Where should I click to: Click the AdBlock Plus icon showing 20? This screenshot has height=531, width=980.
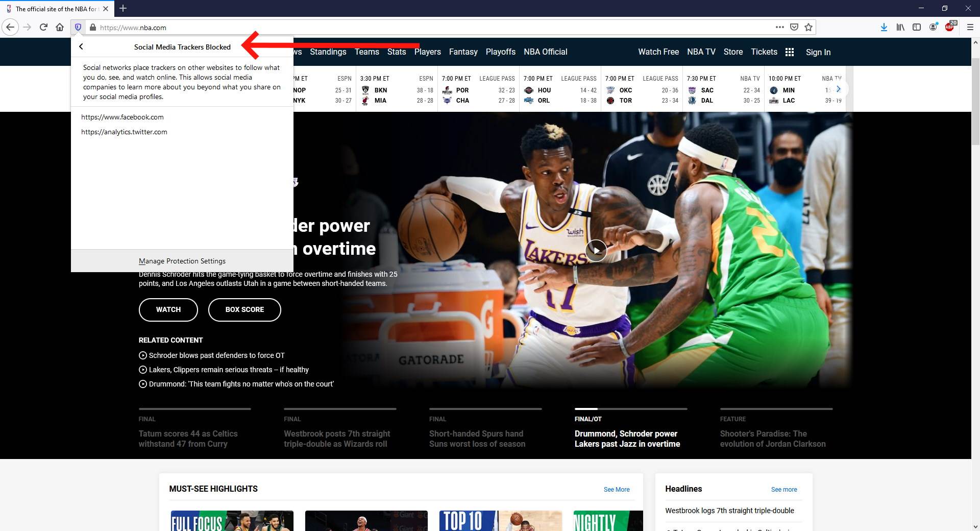tap(950, 27)
